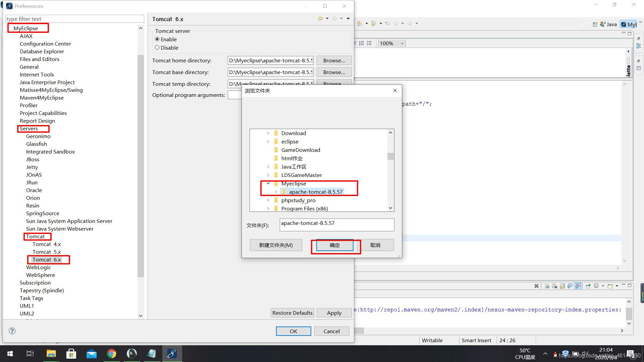Open File Explorer from the taskbar

pyautogui.click(x=51, y=354)
